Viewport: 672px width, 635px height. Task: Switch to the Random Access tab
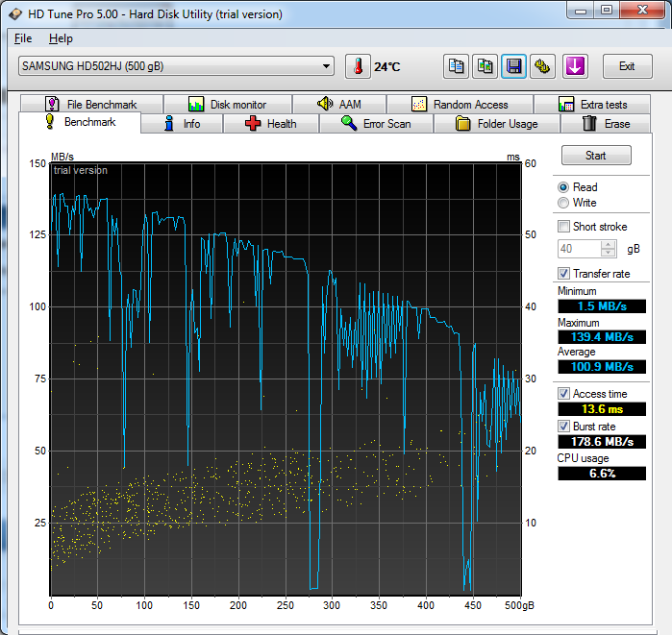(460, 104)
